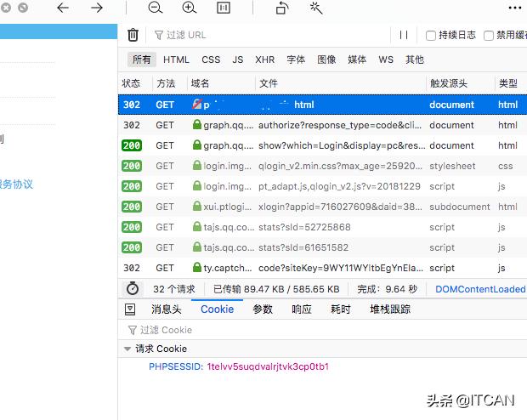The image size is (527, 420).
Task: Enable the 禁用缓存 checkbox
Action: point(489,36)
